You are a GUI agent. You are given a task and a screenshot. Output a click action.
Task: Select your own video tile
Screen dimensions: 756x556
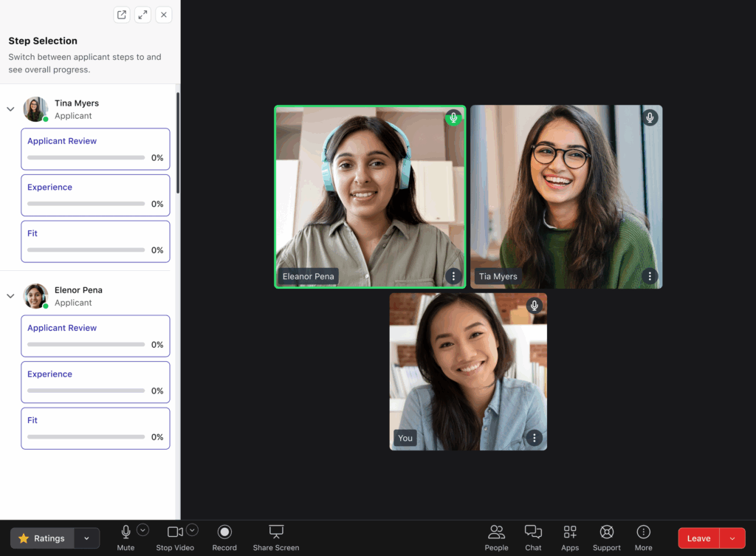pyautogui.click(x=468, y=372)
